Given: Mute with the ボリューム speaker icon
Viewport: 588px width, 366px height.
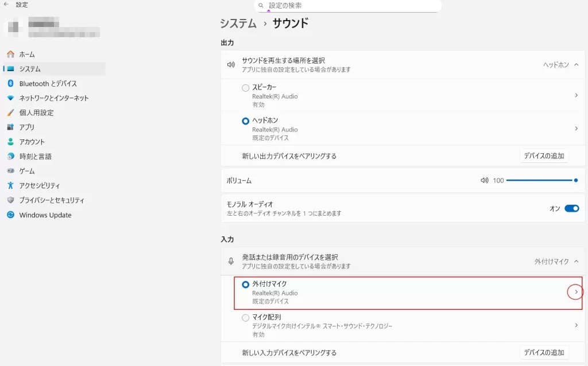Looking at the screenshot, I should (485, 181).
